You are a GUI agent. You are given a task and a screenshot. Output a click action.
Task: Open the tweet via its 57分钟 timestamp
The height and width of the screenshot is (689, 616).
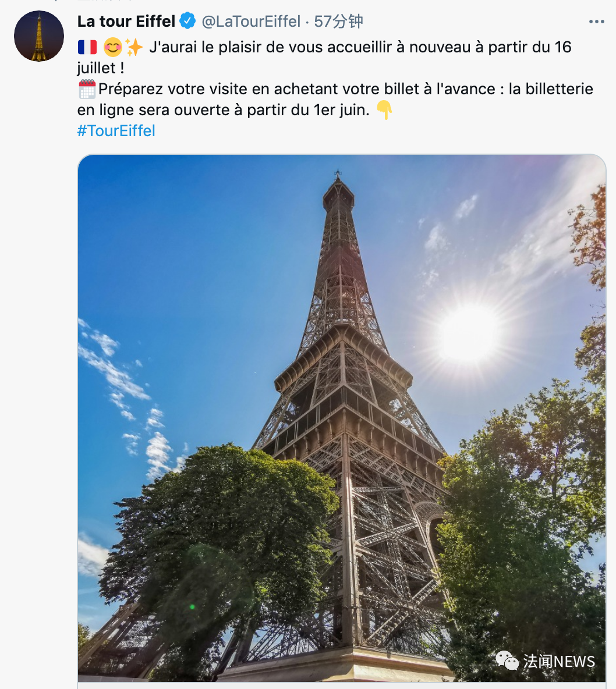click(338, 22)
